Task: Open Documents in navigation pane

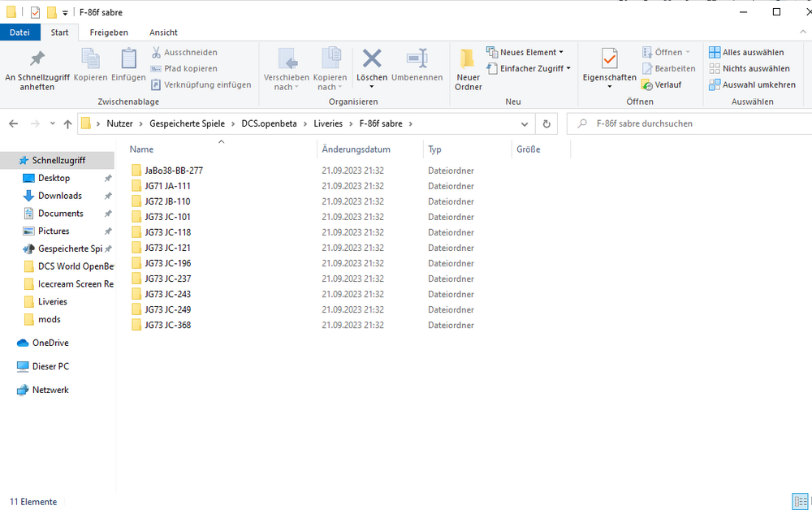Action: [61, 214]
